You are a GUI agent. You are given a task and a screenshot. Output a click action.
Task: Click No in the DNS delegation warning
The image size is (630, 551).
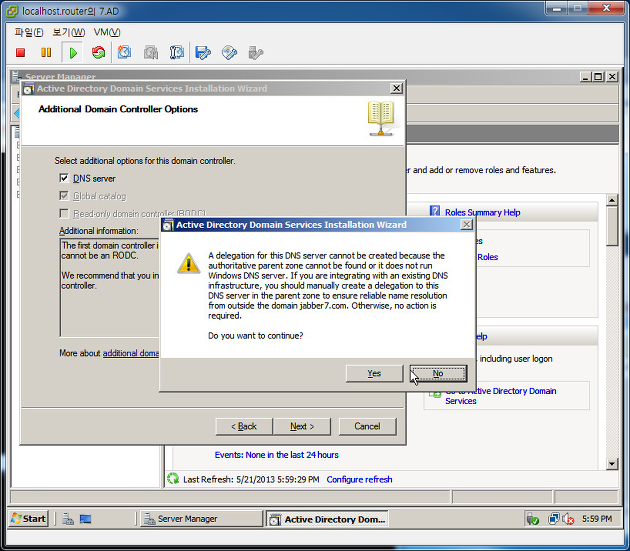[438, 373]
